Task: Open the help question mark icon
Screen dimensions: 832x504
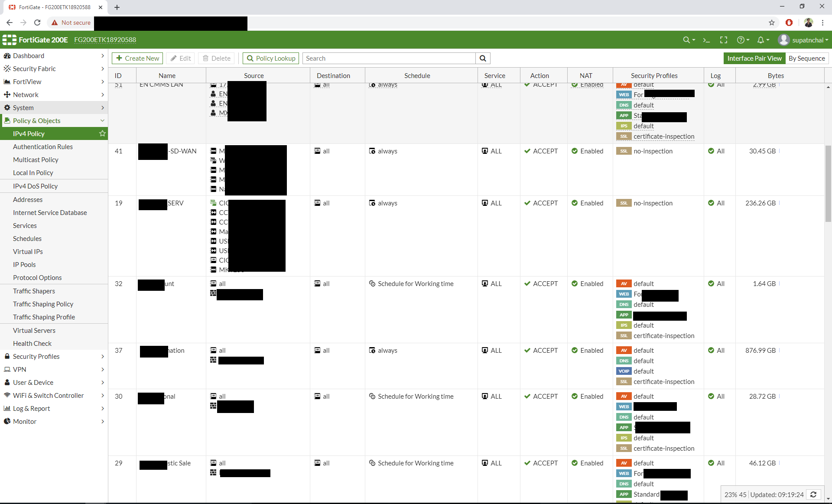Action: point(743,40)
